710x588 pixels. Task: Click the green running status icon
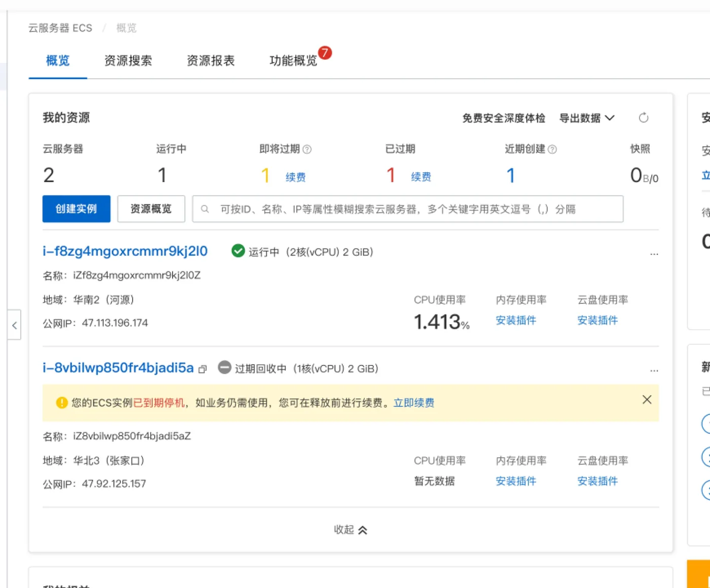[238, 251]
